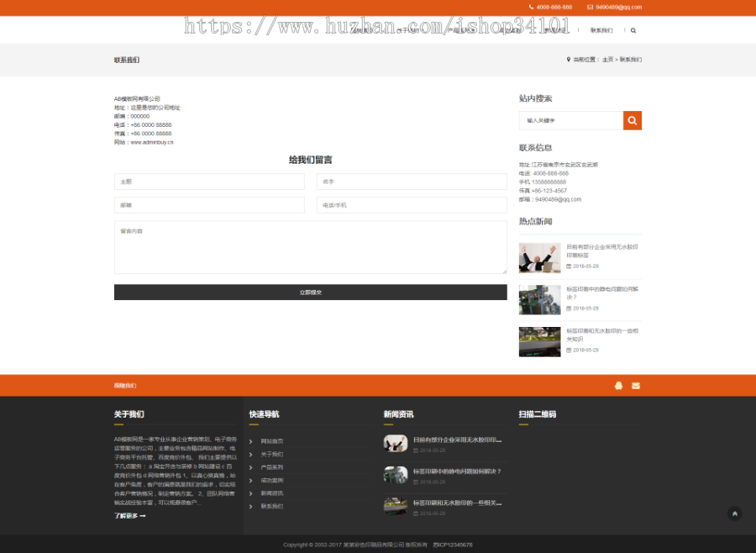
Task: Click the back-to-top arrow at bottom right
Action: point(735,513)
